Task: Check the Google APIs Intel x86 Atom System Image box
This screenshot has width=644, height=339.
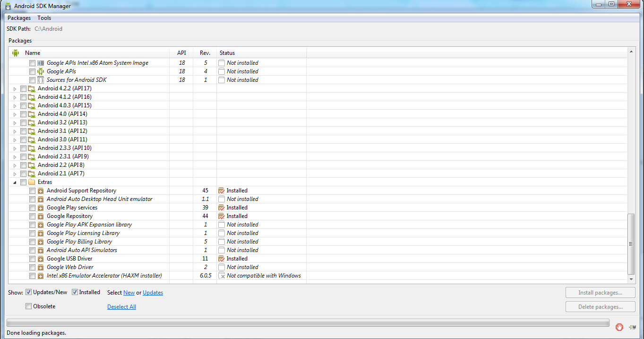Action: (32, 63)
